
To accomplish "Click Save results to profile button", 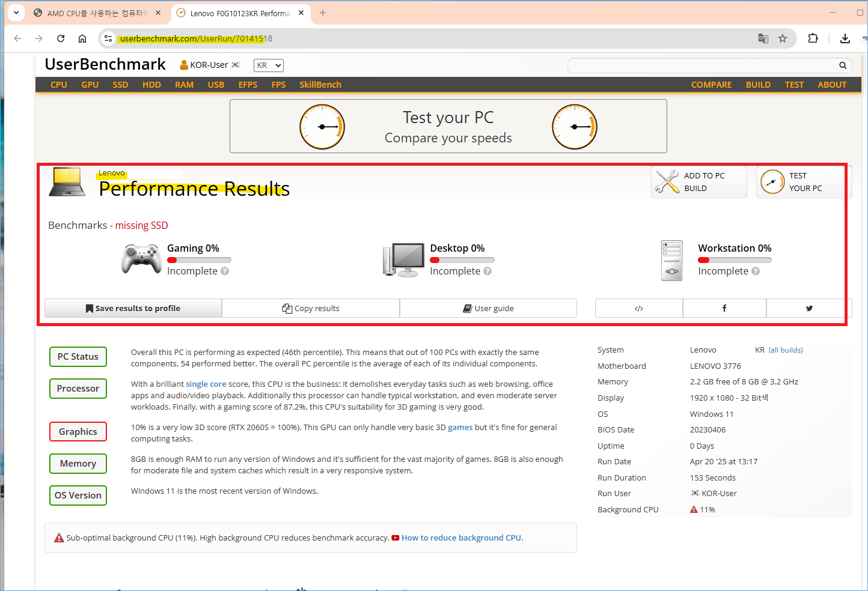I will coord(133,308).
